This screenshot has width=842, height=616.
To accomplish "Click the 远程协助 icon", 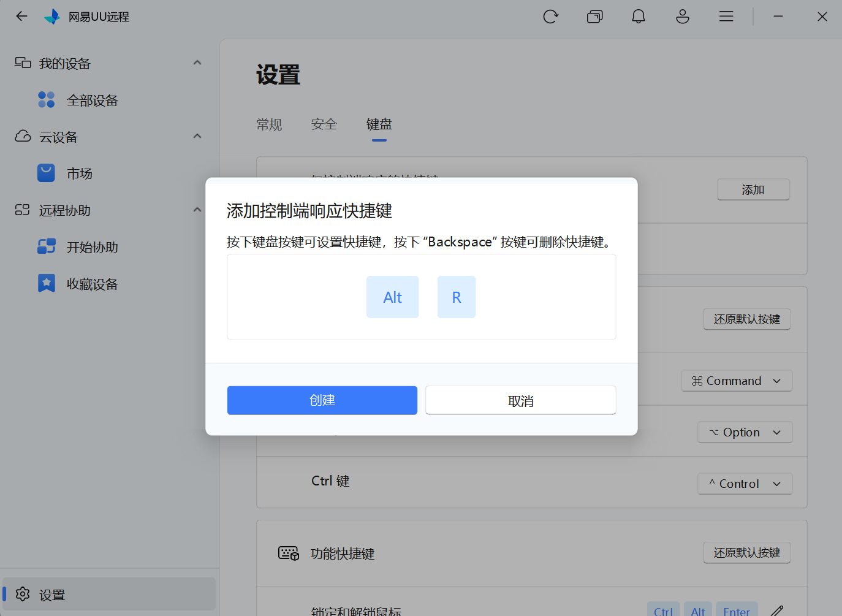I will (x=23, y=210).
